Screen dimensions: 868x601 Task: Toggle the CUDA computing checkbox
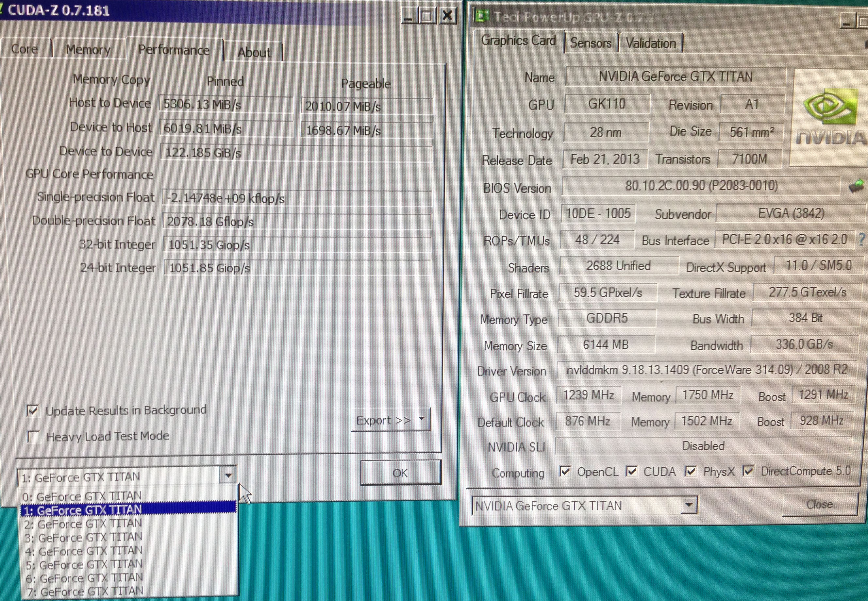[631, 472]
